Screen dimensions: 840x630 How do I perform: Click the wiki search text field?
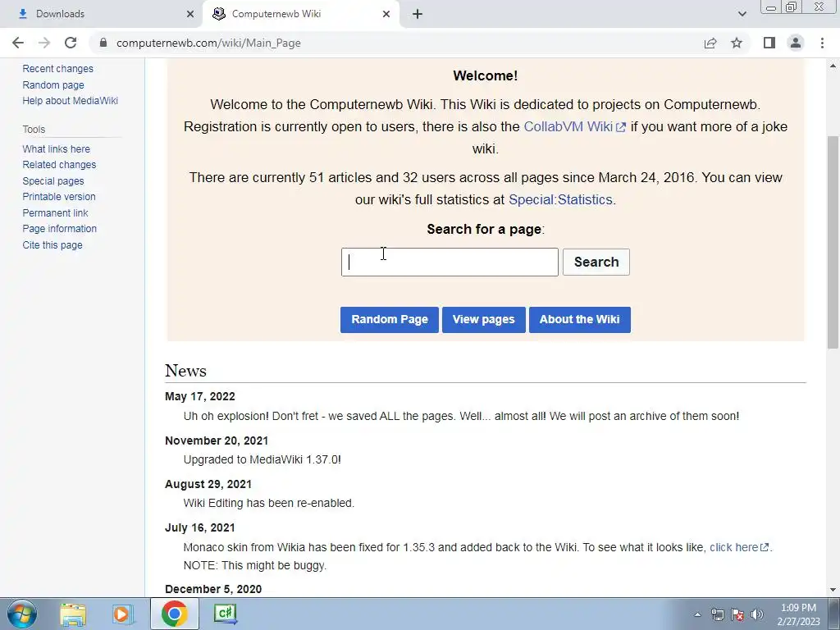point(450,262)
